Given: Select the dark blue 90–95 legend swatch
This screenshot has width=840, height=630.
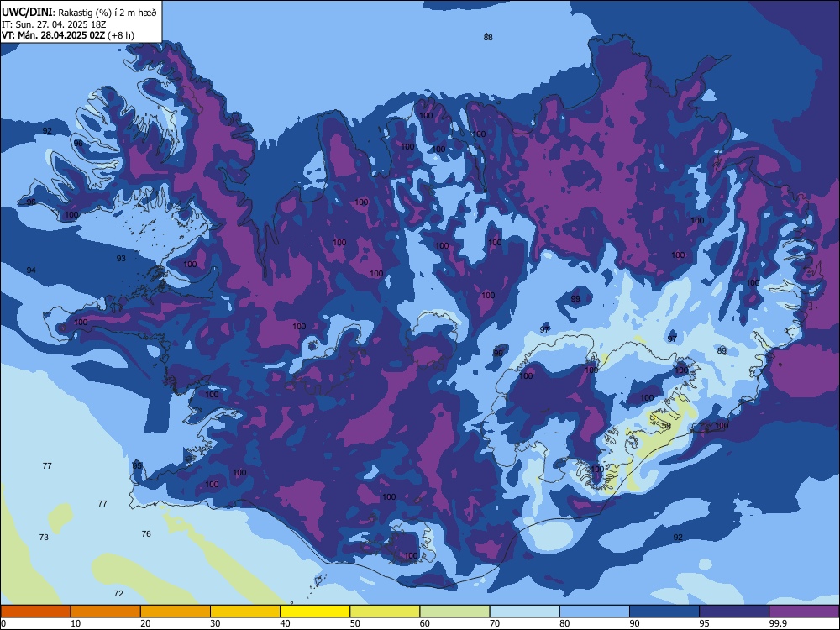Looking at the screenshot, I should point(664,612).
